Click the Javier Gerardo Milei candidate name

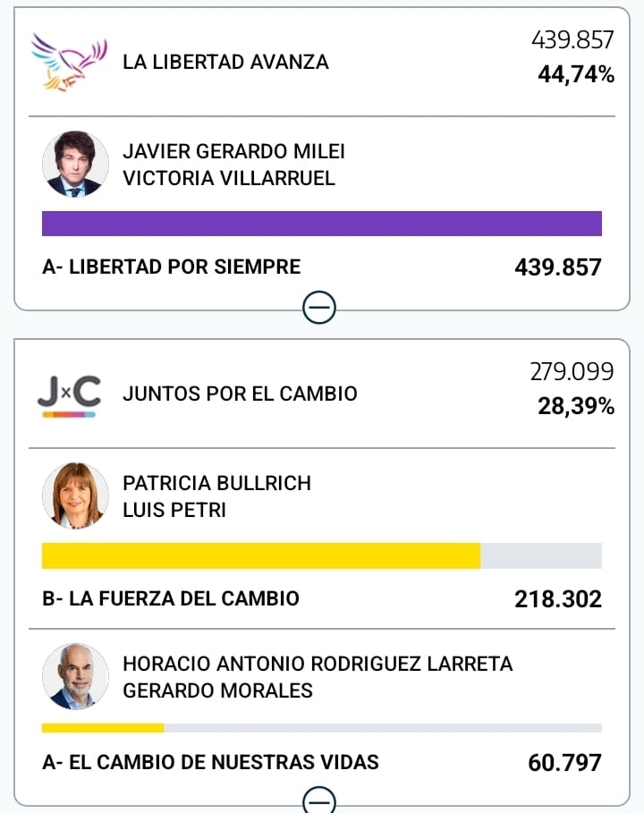tap(233, 152)
